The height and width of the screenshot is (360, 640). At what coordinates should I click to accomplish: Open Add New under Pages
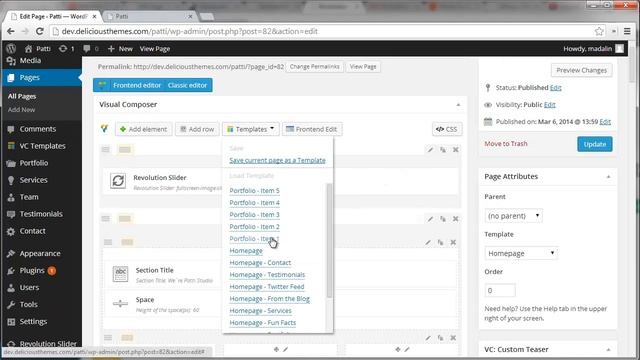pyautogui.click(x=21, y=110)
